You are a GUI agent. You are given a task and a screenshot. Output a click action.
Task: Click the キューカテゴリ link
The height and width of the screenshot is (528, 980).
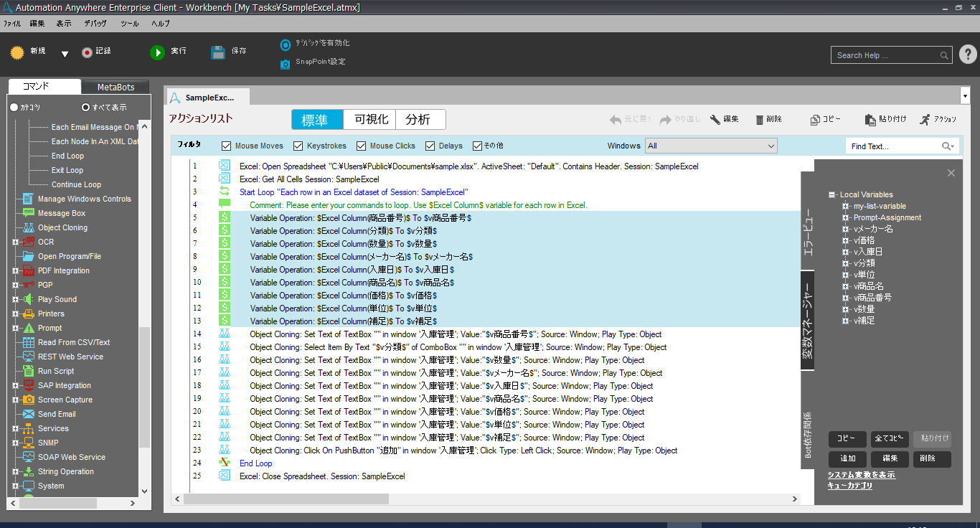[849, 486]
